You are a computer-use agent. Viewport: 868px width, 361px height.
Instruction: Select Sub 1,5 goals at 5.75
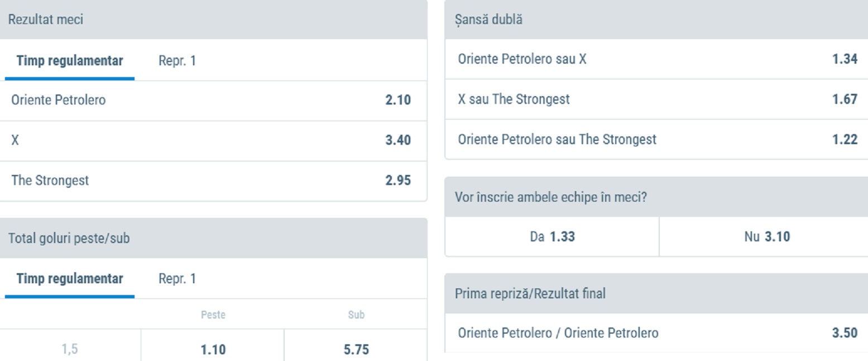356,349
